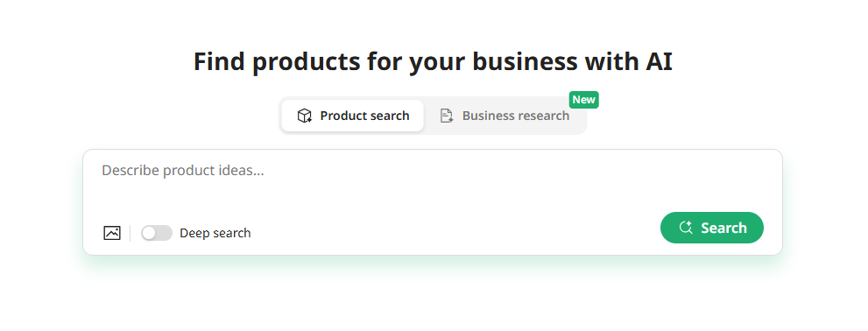Click the sparkle magnifier icon in Search button
The image size is (868, 331).
click(686, 228)
